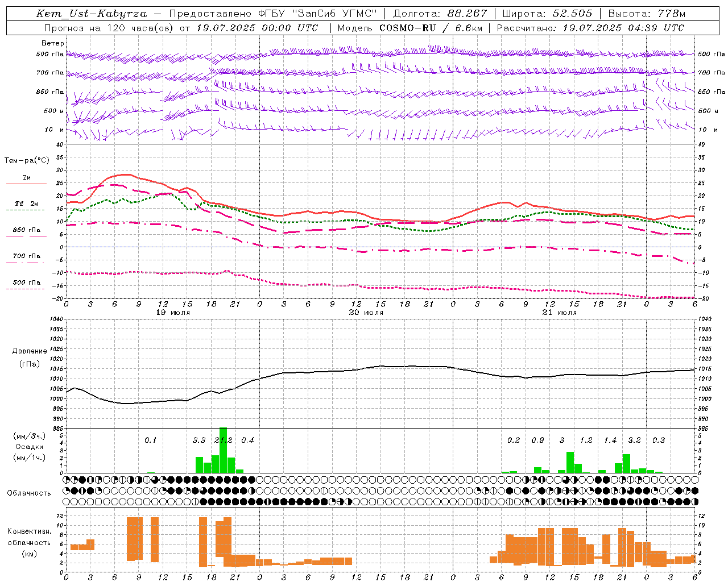
Task: Click the (км) unit label
Action: (x=30, y=554)
